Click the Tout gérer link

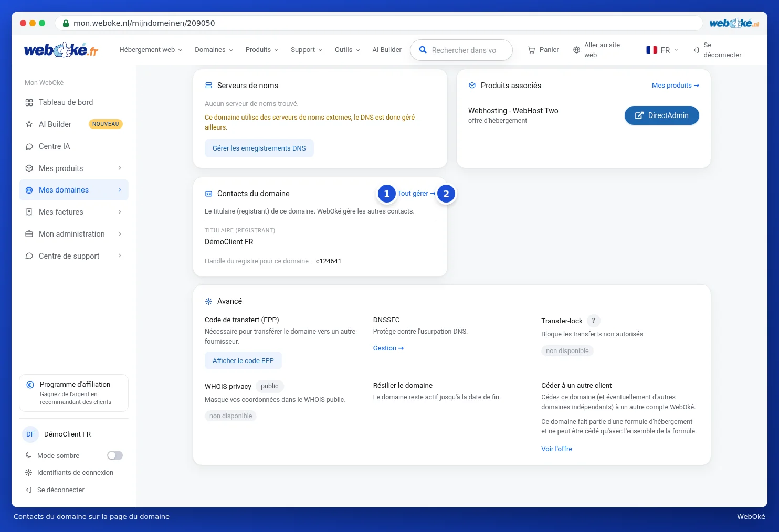(x=416, y=194)
